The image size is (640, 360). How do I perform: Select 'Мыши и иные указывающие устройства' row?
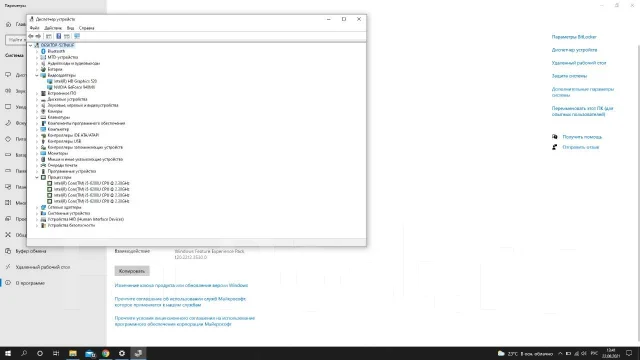[85, 160]
